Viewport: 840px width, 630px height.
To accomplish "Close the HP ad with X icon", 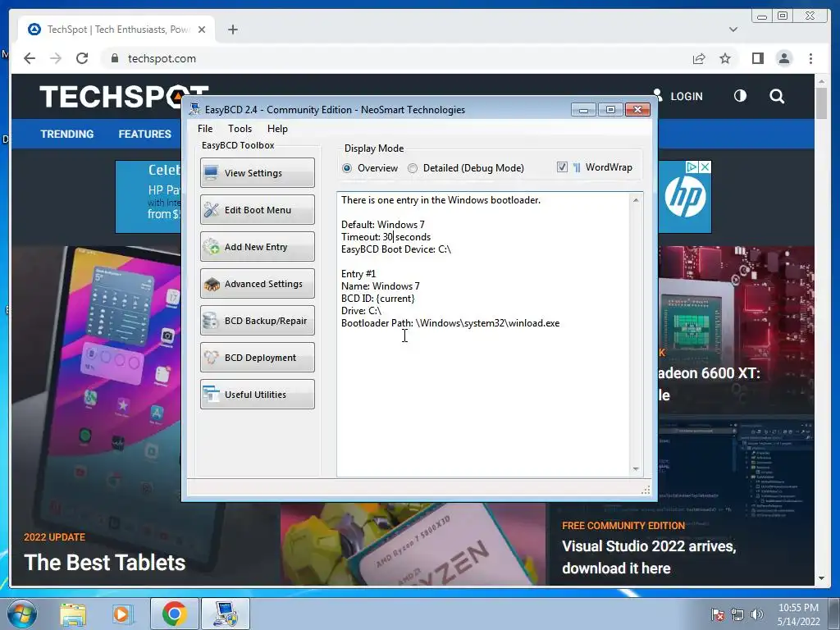I will coord(705,167).
